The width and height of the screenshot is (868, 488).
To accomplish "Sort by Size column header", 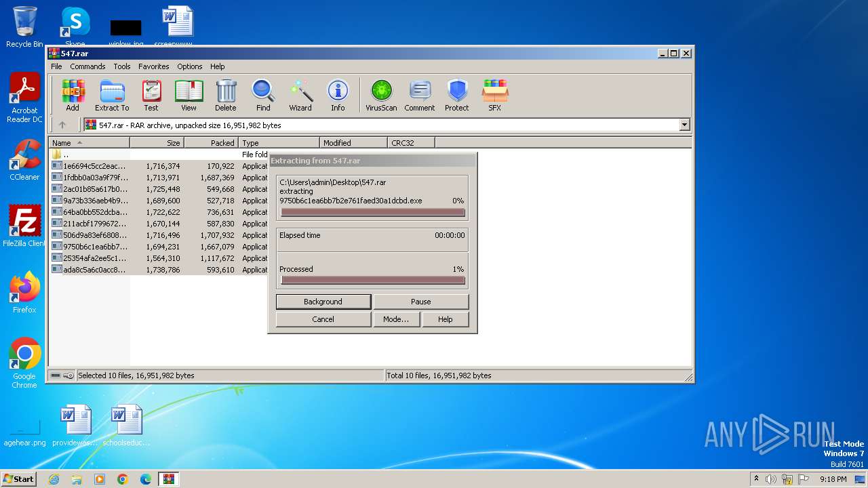I will (157, 143).
